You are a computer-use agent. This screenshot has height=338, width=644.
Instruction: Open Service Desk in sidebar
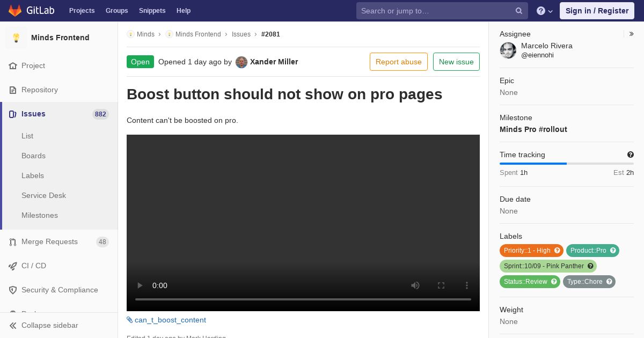[43, 196]
